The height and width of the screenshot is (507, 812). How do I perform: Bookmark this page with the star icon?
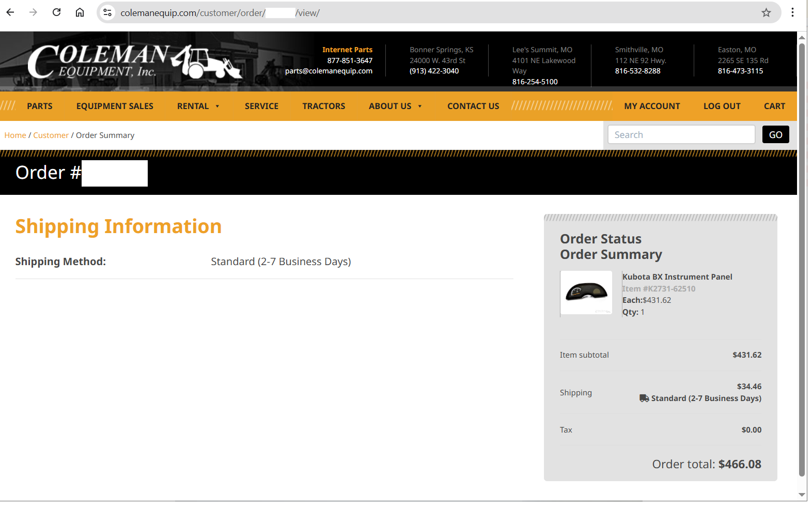[766, 12]
